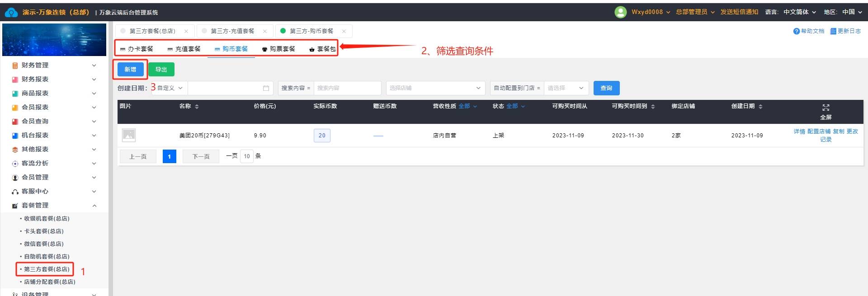Open the 总部管理员 role dropdown
Viewport: 868px width, 296px height.
point(695,12)
